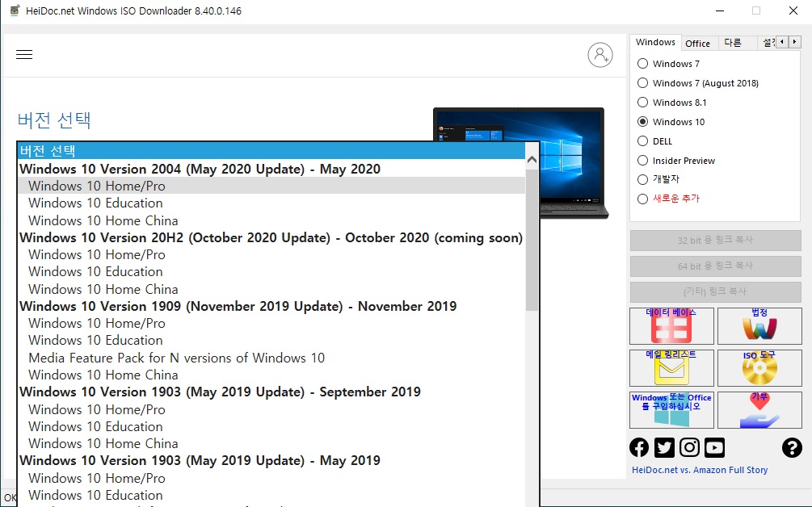
Task: Choose Windows 10 Home China under Version 1909
Action: click(271, 375)
